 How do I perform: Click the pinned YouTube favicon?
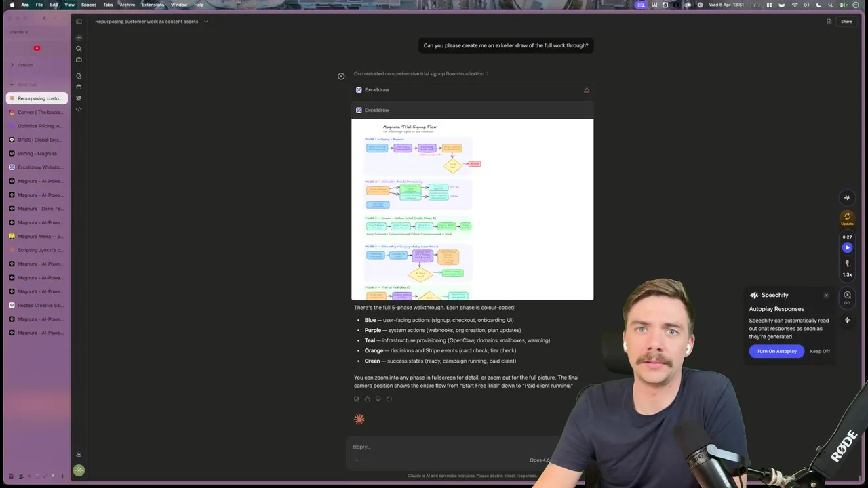click(x=37, y=48)
